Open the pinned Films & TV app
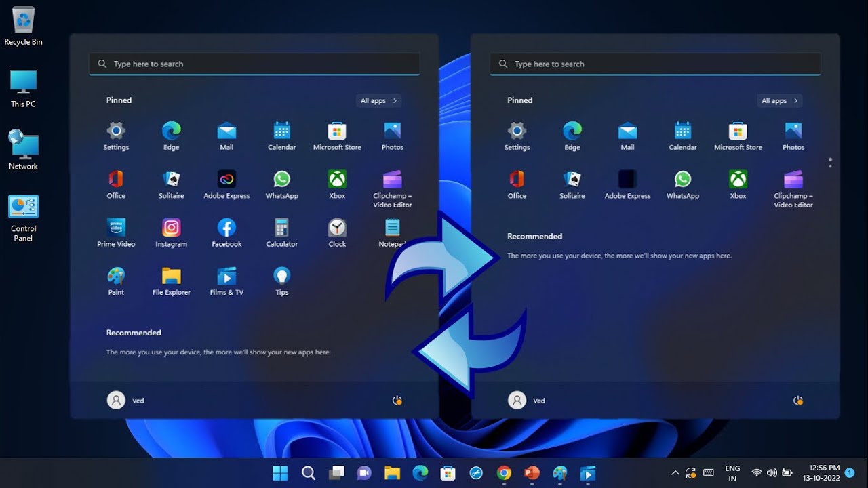Screen dimensions: 868x488 226,281
